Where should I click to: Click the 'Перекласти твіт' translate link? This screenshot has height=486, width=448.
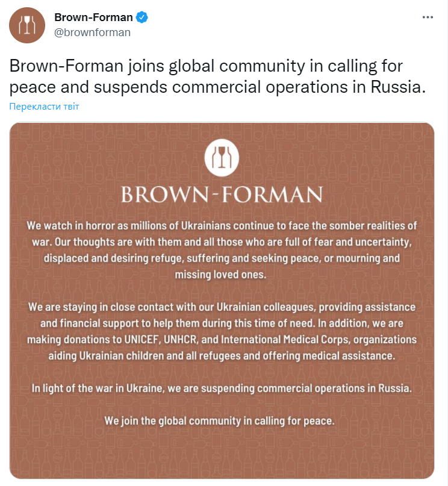tap(44, 107)
